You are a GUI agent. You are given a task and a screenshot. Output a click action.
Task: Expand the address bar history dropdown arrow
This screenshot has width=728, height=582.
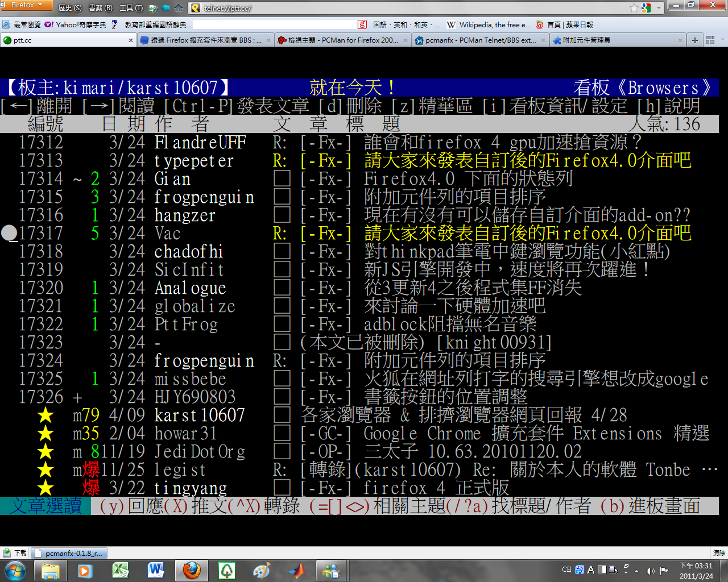pyautogui.click(x=659, y=8)
